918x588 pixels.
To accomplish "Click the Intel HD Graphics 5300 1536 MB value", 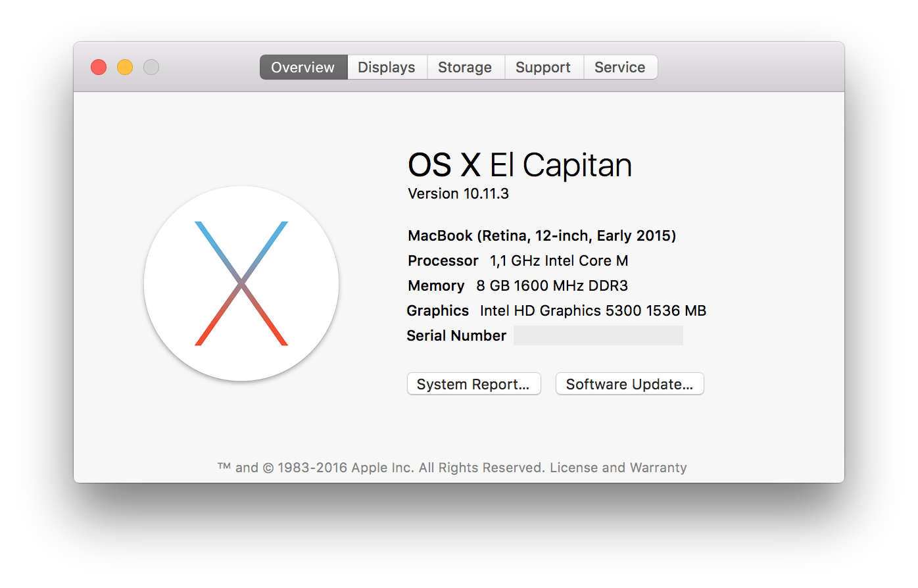I will click(x=593, y=310).
